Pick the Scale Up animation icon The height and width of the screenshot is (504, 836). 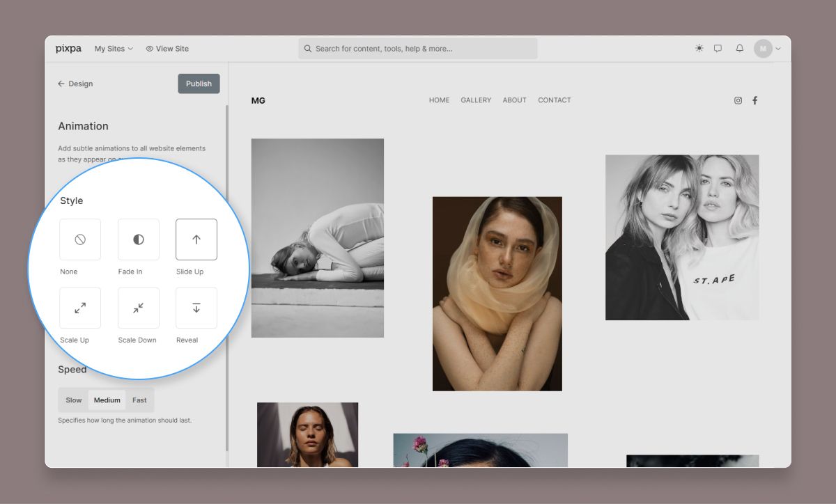tap(80, 308)
